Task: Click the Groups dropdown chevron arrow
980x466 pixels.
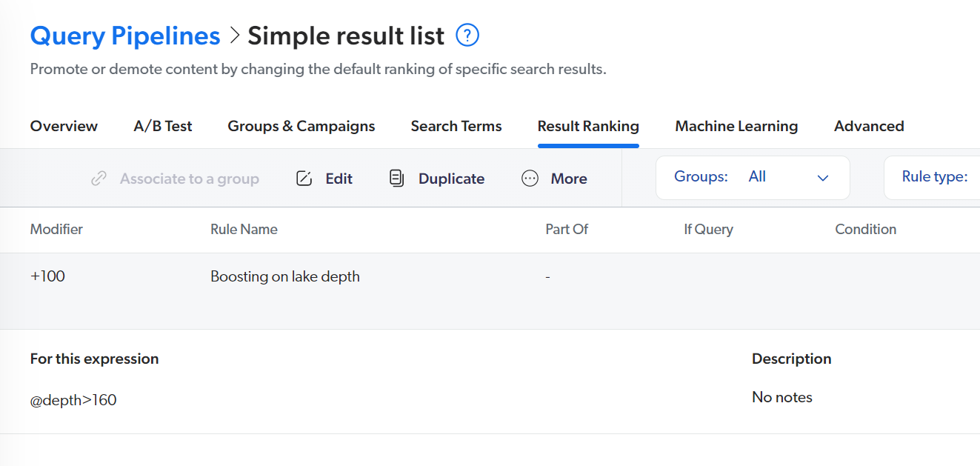Action: pos(822,178)
